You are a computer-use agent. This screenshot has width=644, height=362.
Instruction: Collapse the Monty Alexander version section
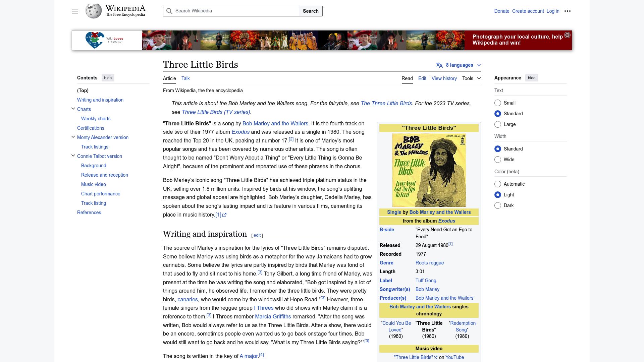coord(73,137)
